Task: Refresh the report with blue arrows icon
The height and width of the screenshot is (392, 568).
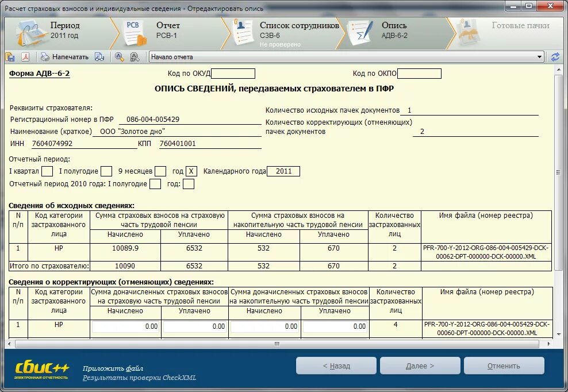Action: pyautogui.click(x=555, y=57)
